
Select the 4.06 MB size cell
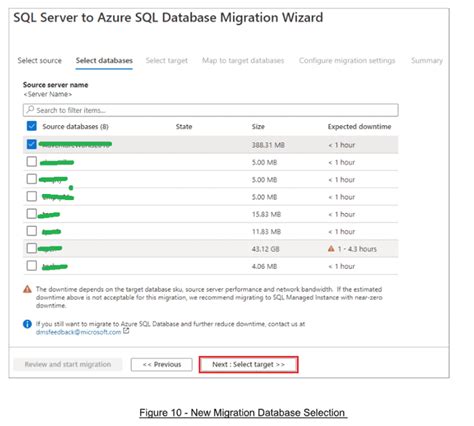264,266
